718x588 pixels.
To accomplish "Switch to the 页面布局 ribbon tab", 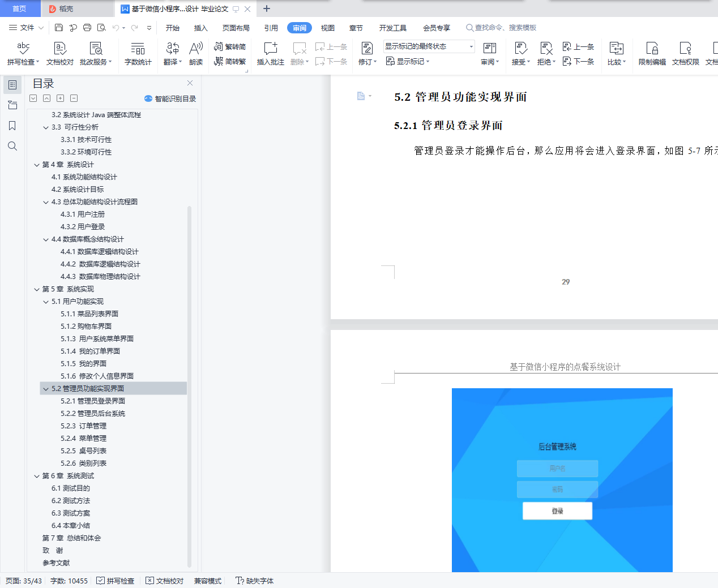I will pos(236,28).
